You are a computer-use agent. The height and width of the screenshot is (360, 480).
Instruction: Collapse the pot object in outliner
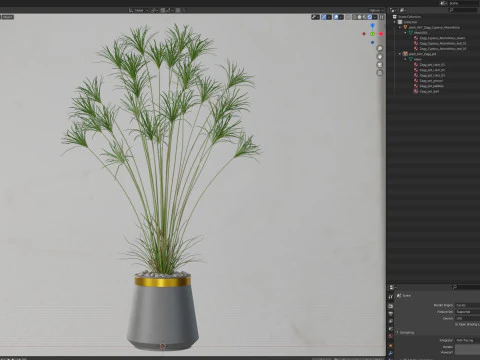tap(400, 54)
